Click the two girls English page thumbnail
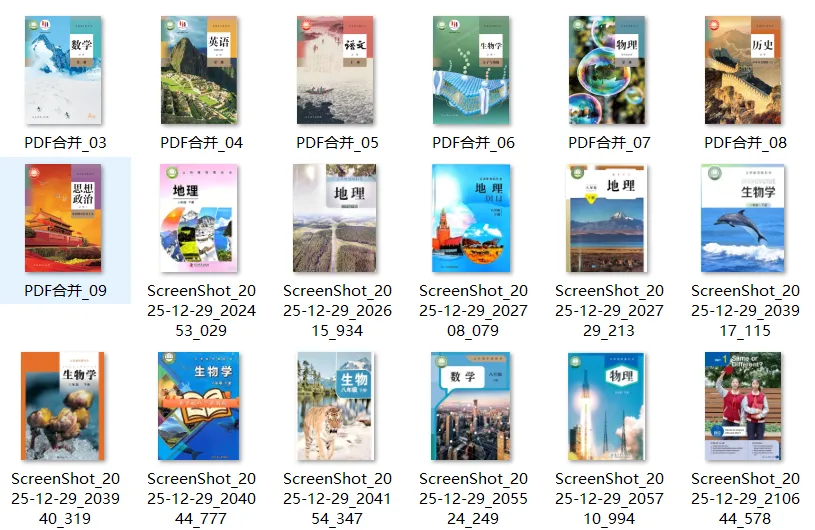815x530 pixels. coord(743,406)
